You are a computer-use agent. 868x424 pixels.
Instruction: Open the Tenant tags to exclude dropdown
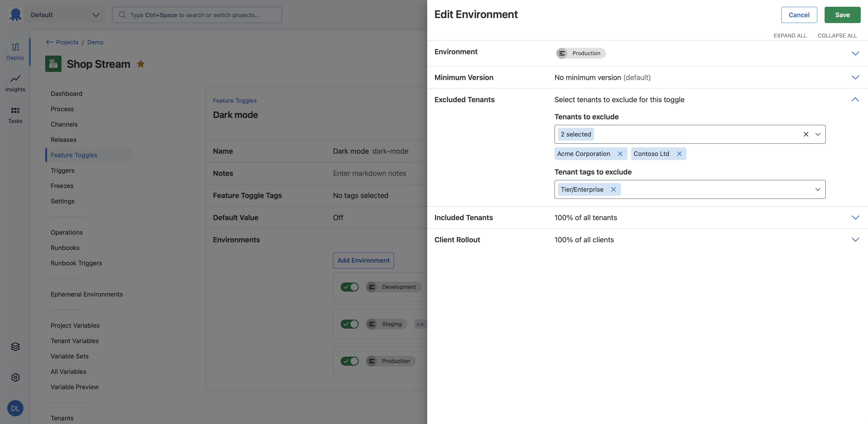point(818,189)
